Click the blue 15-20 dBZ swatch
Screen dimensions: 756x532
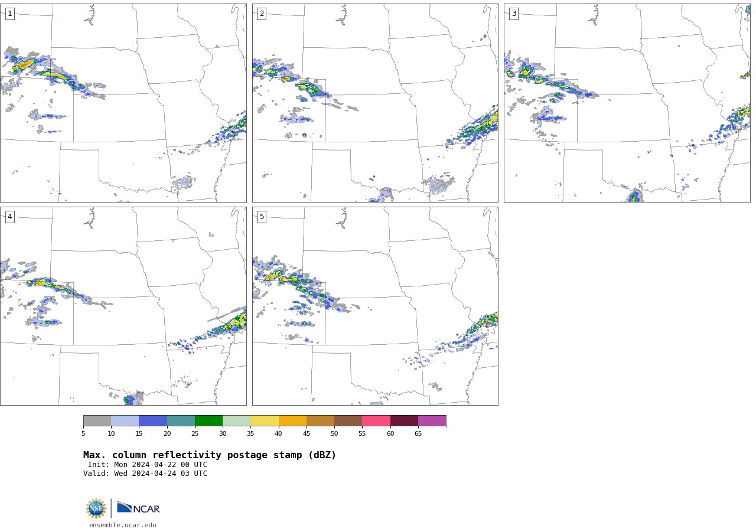[153, 420]
